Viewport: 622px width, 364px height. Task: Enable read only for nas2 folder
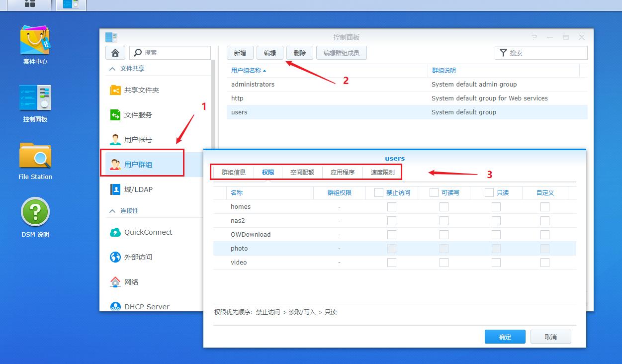point(496,221)
